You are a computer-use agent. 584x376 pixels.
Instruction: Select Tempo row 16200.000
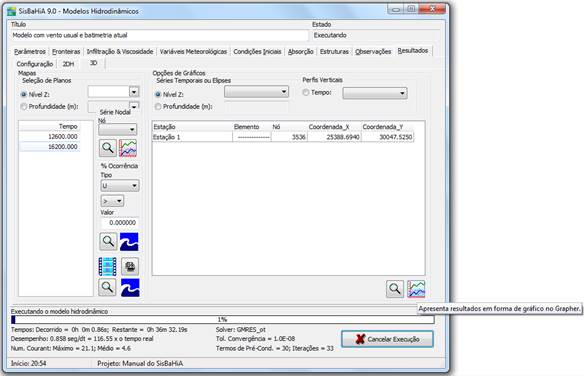tap(49, 147)
